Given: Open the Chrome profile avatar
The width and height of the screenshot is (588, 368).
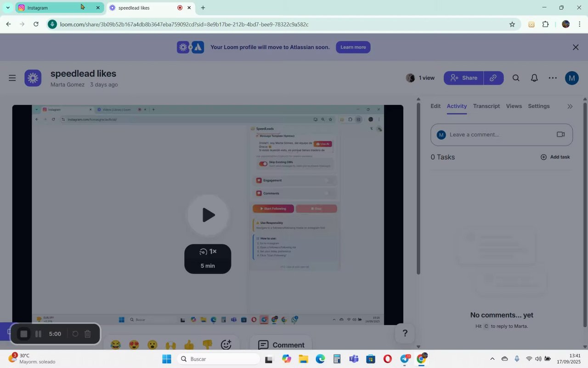Looking at the screenshot, I should (566, 24).
